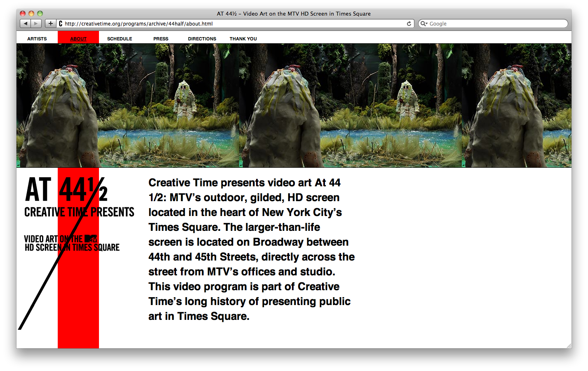Click the site favicon in address bar

point(61,23)
